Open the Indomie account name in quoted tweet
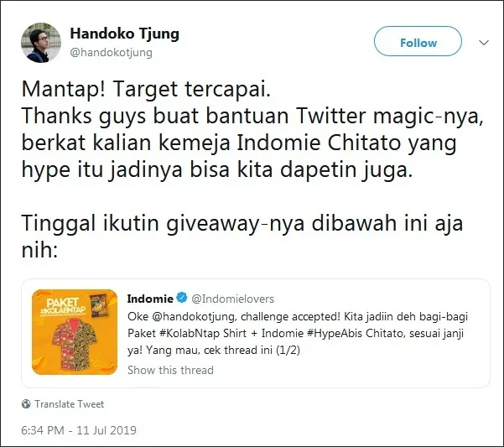The height and width of the screenshot is (447, 504). pos(150,299)
